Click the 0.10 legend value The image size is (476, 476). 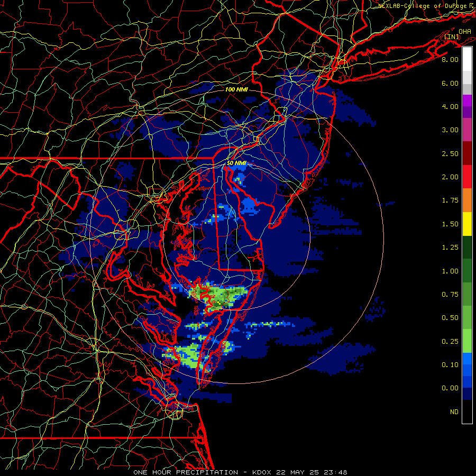coord(450,365)
